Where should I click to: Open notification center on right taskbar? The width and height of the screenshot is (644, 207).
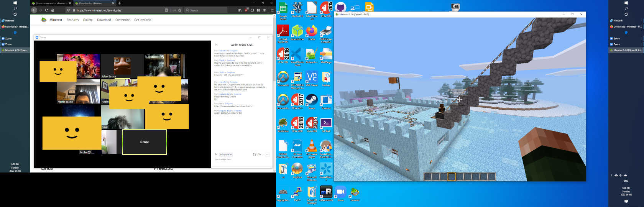coord(626,201)
